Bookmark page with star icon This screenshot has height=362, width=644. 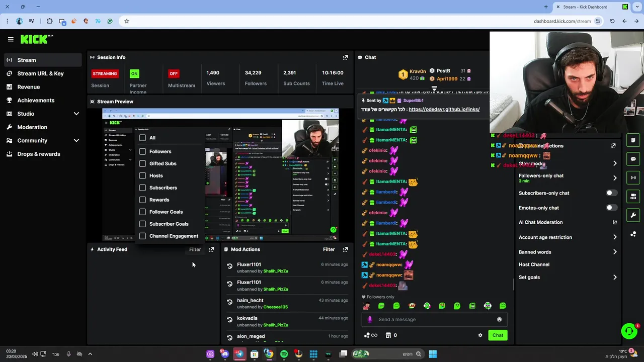(127, 21)
